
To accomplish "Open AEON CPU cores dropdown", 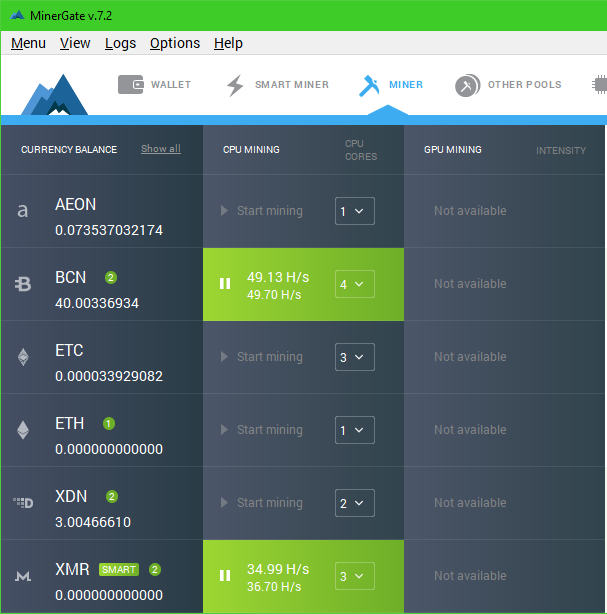I will coord(355,211).
